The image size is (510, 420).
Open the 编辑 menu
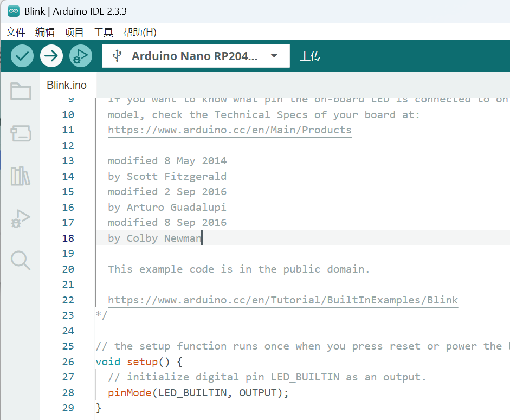pyautogui.click(x=45, y=32)
